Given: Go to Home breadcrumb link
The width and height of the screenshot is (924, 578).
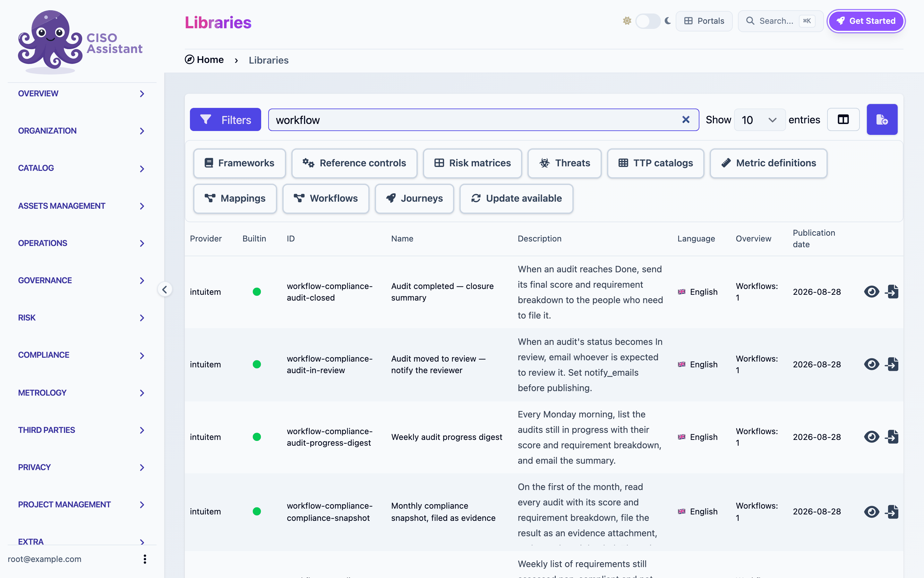Looking at the screenshot, I should click(x=204, y=60).
